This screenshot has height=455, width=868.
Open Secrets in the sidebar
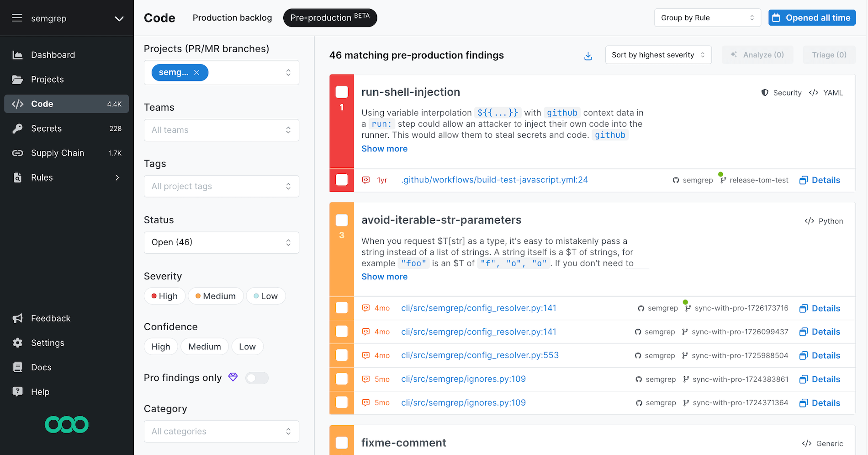pyautogui.click(x=67, y=128)
